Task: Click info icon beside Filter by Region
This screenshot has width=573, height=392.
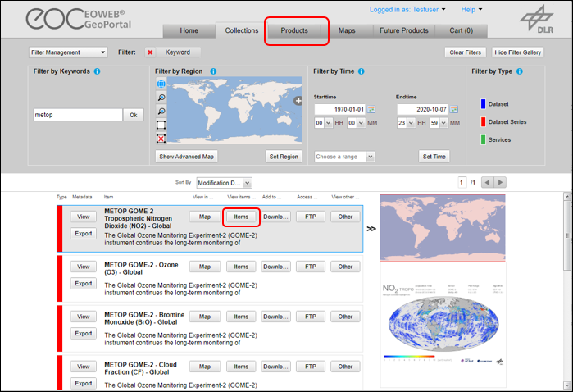Action: (213, 71)
